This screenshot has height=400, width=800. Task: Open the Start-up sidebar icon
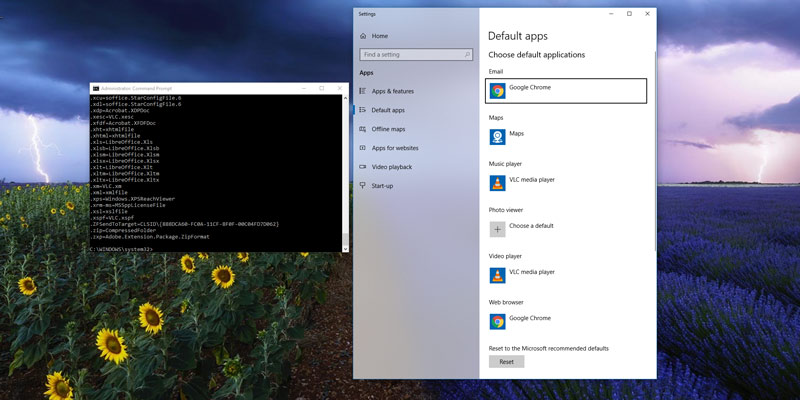pyautogui.click(x=362, y=186)
